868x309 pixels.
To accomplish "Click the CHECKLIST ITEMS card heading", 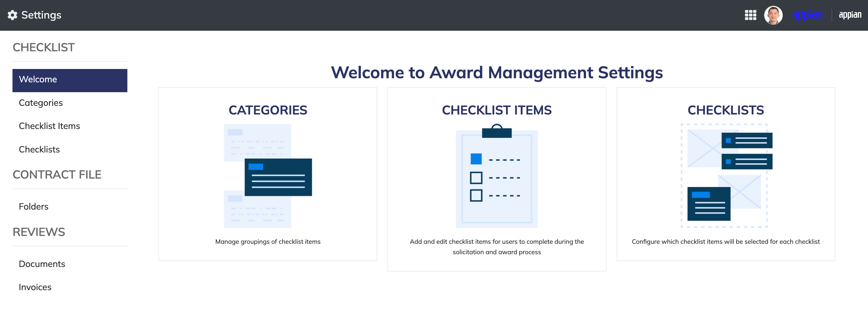I will [497, 110].
